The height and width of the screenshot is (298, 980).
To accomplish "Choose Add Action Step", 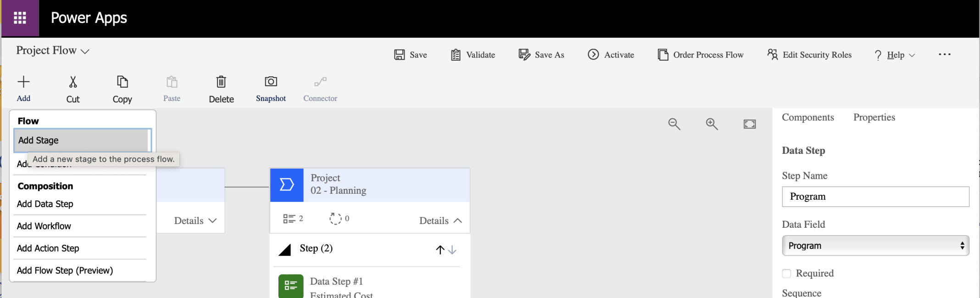I will [x=48, y=248].
